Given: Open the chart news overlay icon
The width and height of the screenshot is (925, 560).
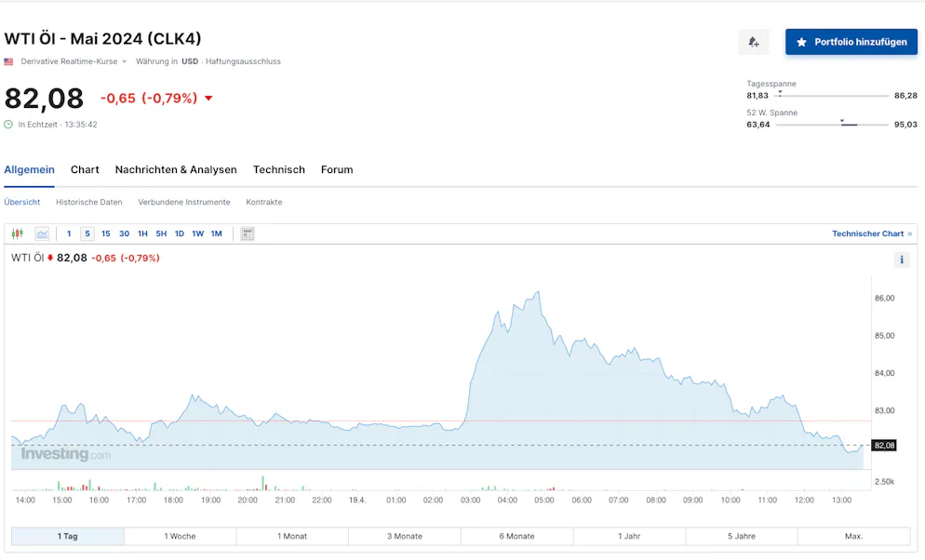Looking at the screenshot, I should click(247, 233).
